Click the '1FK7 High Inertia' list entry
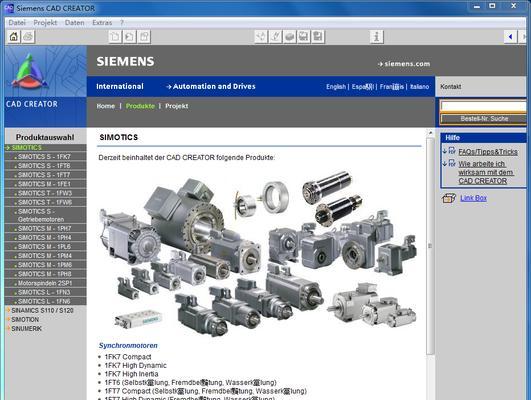The height and width of the screenshot is (400, 531). point(131,374)
